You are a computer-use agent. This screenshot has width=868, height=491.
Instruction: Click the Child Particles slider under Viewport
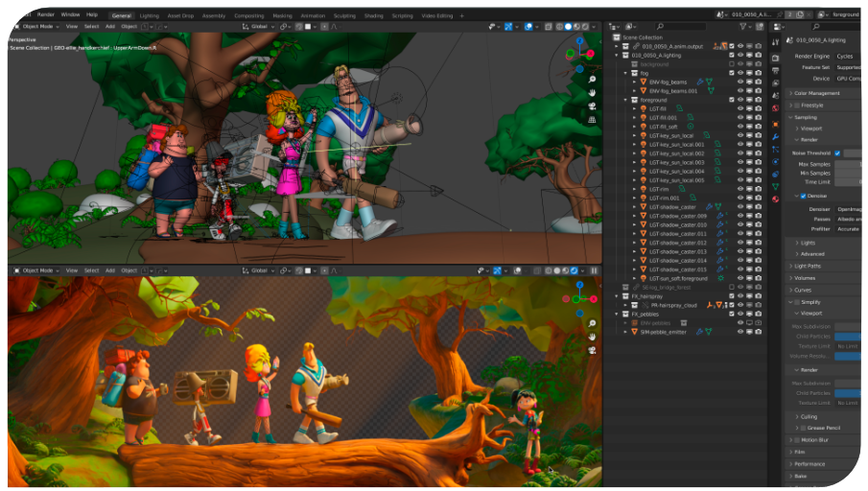click(848, 337)
